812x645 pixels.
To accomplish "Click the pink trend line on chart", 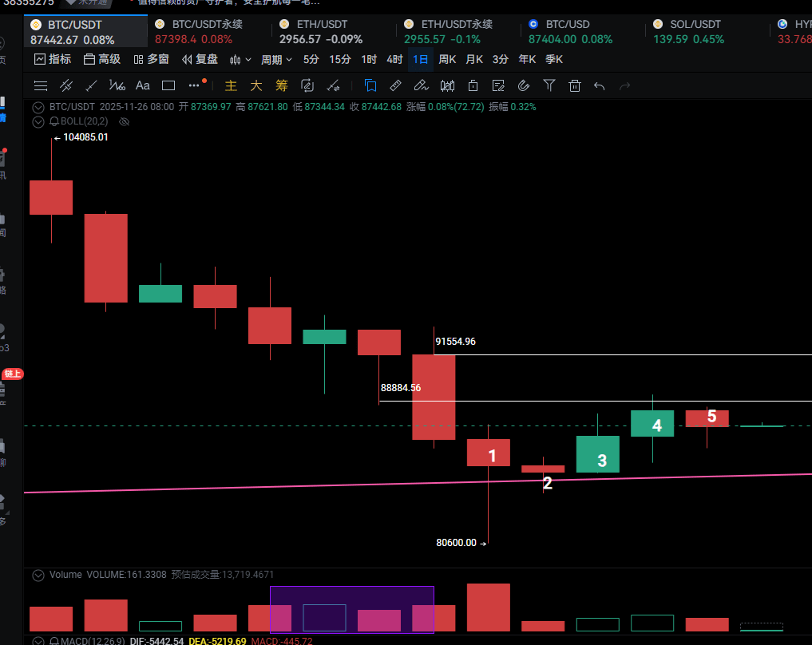I will pos(240,486).
